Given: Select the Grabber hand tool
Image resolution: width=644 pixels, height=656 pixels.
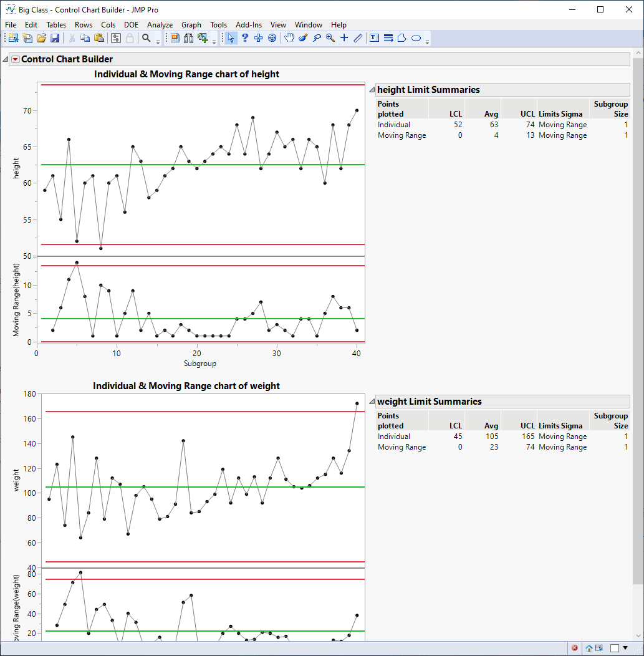Looking at the screenshot, I should point(289,38).
